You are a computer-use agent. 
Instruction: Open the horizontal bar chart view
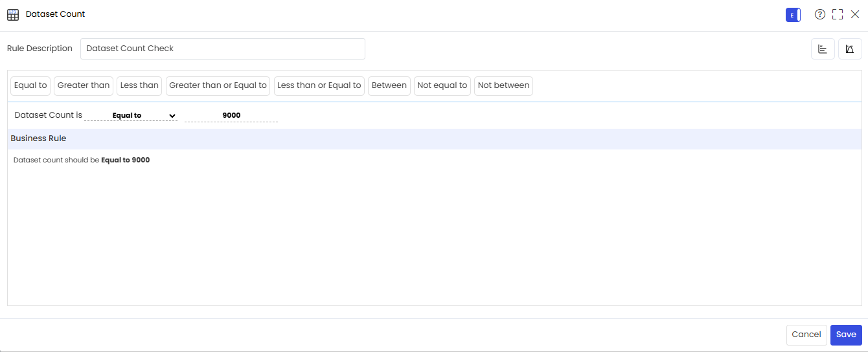point(823,49)
